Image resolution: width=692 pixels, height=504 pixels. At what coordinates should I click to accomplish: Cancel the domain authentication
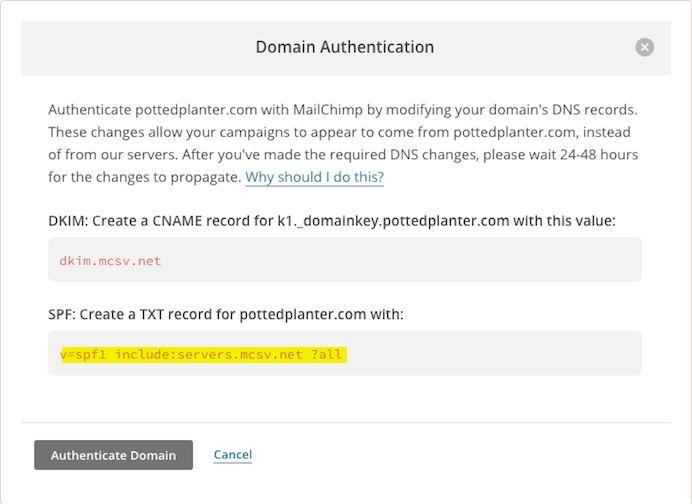[233, 455]
